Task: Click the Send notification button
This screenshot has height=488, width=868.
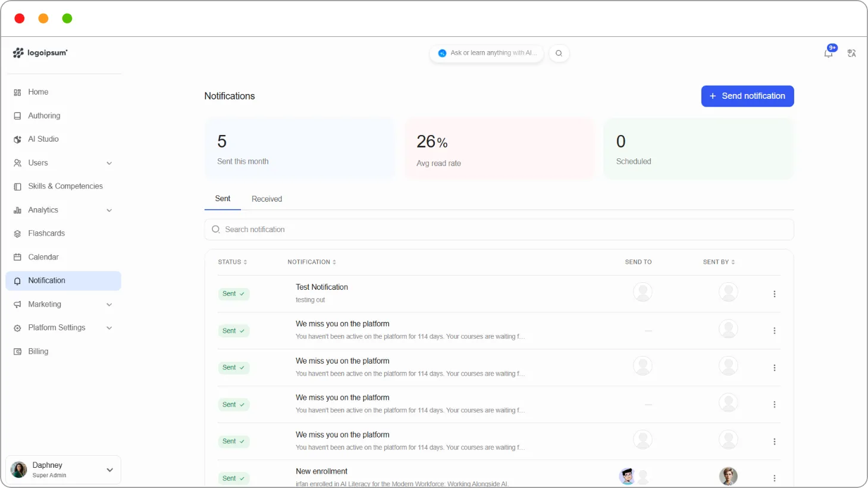Action: click(x=747, y=96)
